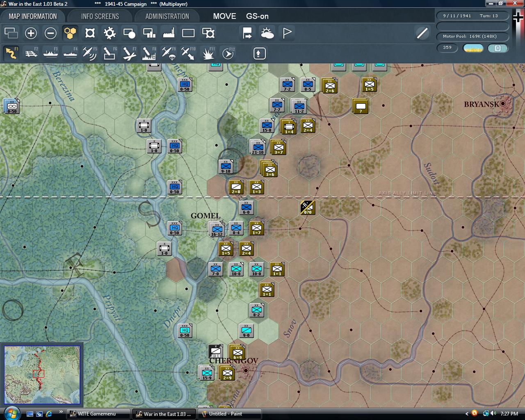The width and height of the screenshot is (525, 420).
Task: Select F6 bomb unit mode
Action: (x=110, y=53)
